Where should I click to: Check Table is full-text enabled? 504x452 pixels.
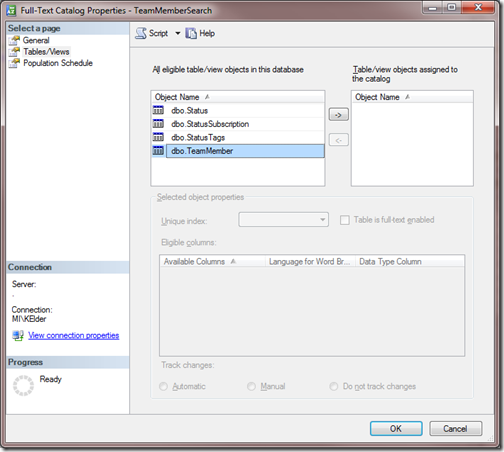coord(345,220)
